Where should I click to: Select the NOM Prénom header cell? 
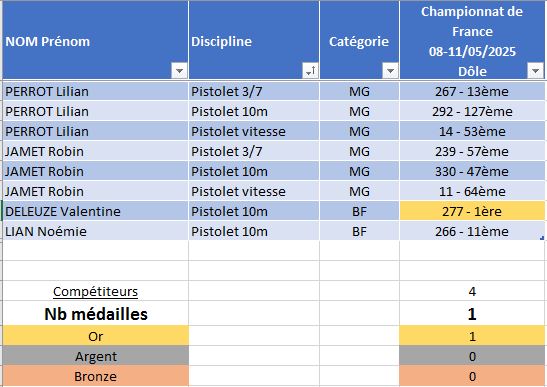[95, 40]
